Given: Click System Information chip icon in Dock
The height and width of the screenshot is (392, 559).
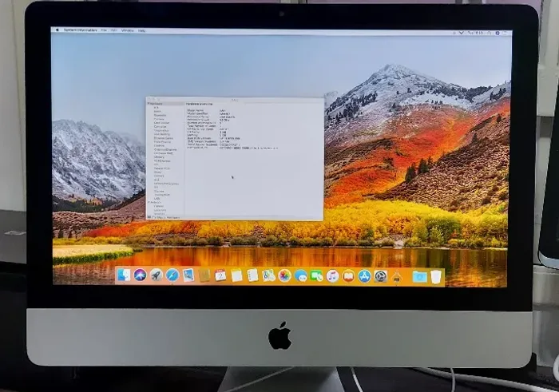Looking at the screenshot, I should coord(397,276).
